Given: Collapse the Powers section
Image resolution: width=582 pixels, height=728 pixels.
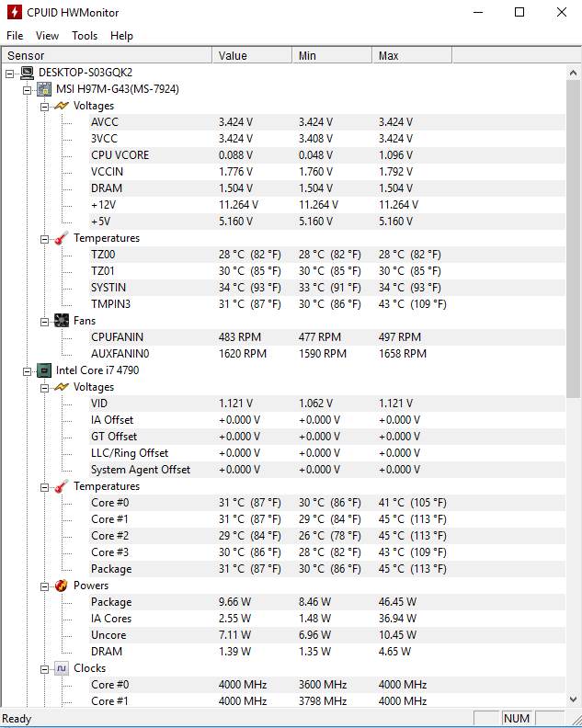Looking at the screenshot, I should pos(44,586).
